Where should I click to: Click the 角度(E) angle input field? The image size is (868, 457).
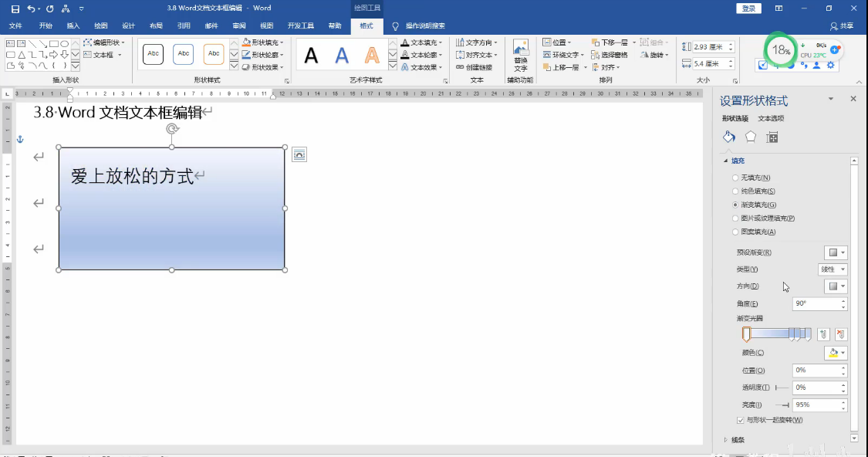pyautogui.click(x=819, y=304)
